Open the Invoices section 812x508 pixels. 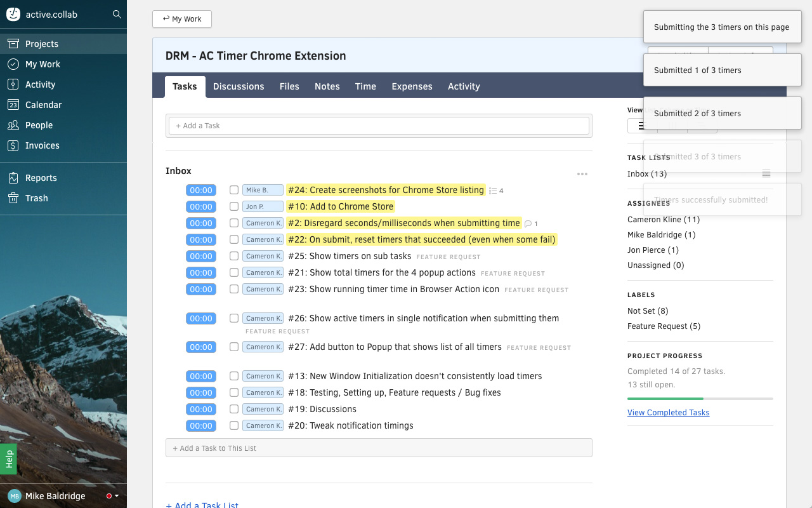coord(43,145)
